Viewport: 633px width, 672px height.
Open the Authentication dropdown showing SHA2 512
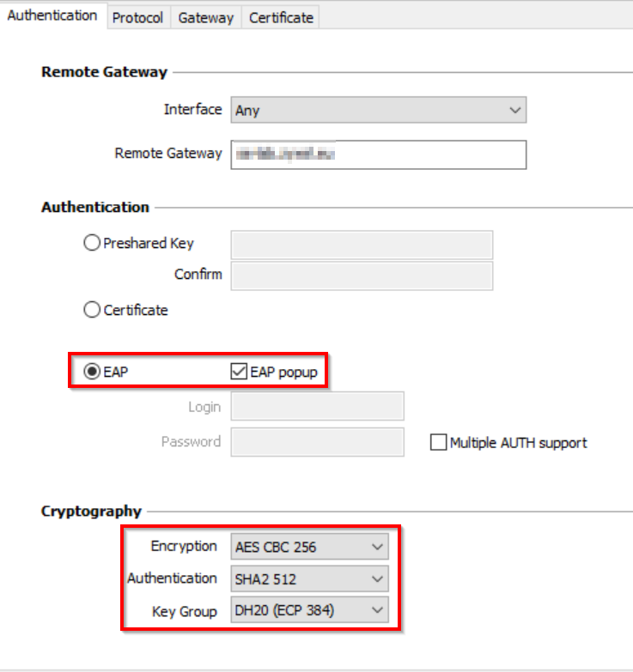pyautogui.click(x=309, y=579)
